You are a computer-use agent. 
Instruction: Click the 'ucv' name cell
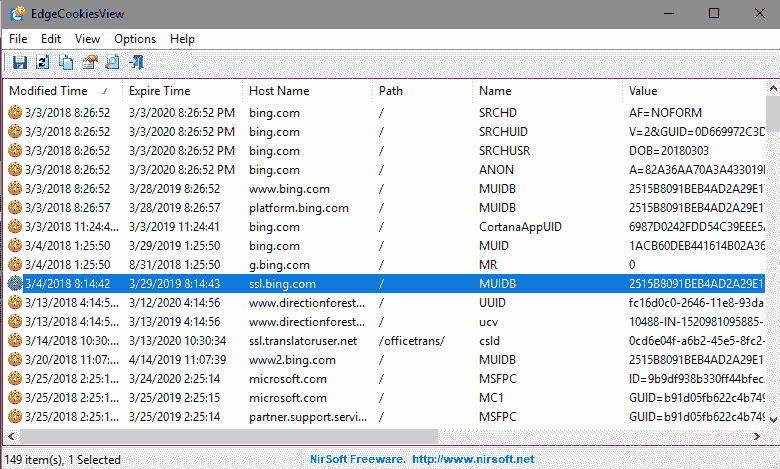(x=488, y=322)
